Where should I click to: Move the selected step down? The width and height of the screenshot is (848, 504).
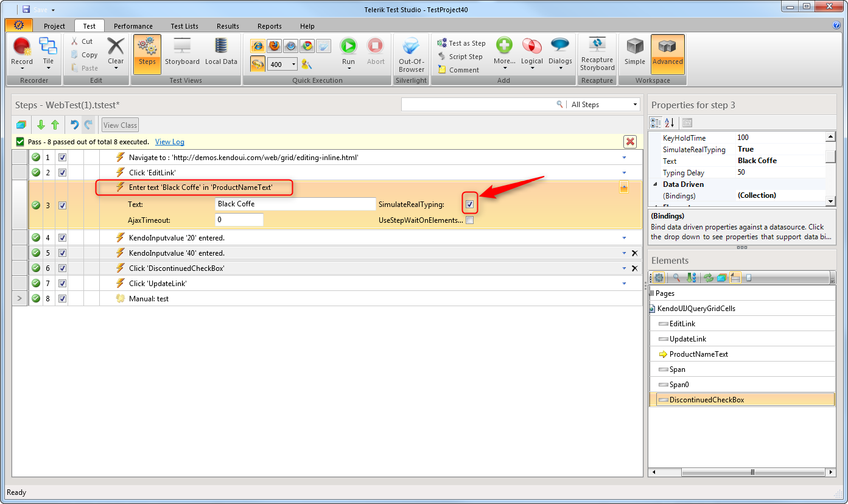tap(41, 125)
